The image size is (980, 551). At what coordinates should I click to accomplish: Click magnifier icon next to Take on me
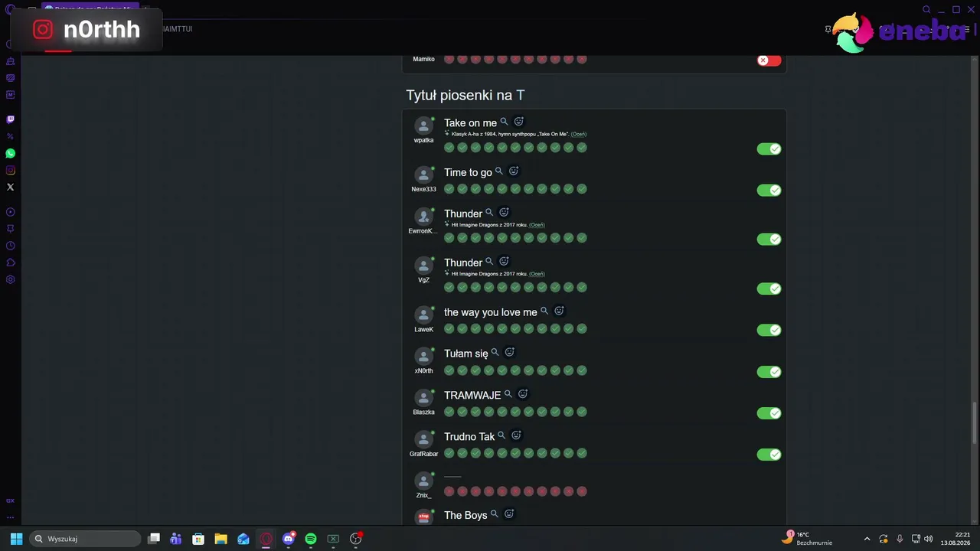(x=504, y=122)
